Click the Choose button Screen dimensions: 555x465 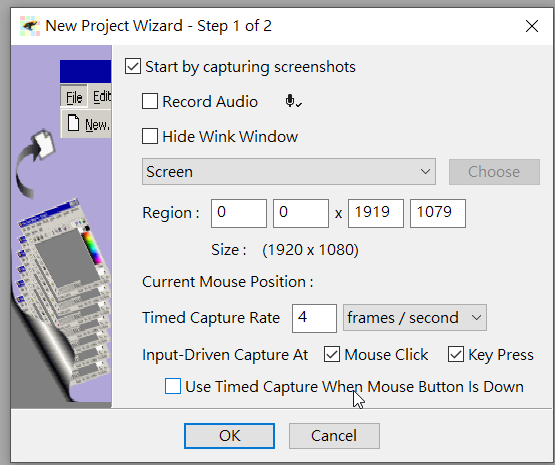(494, 172)
